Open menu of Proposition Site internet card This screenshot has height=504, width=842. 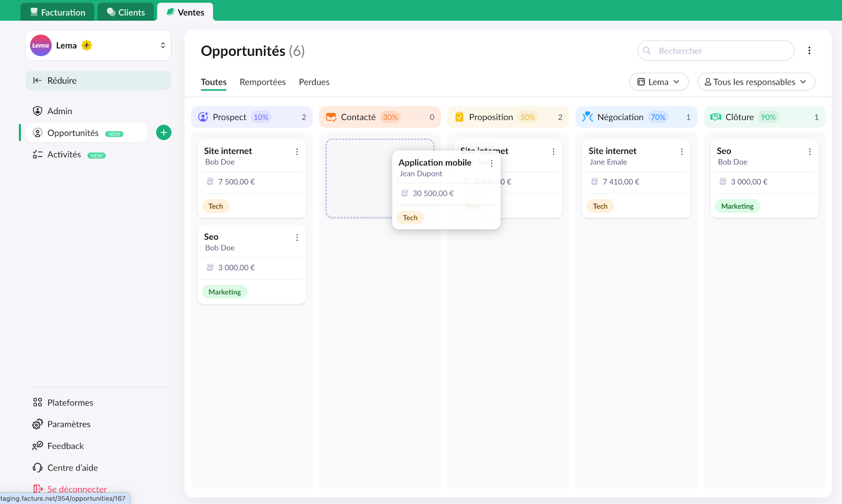[x=553, y=152]
